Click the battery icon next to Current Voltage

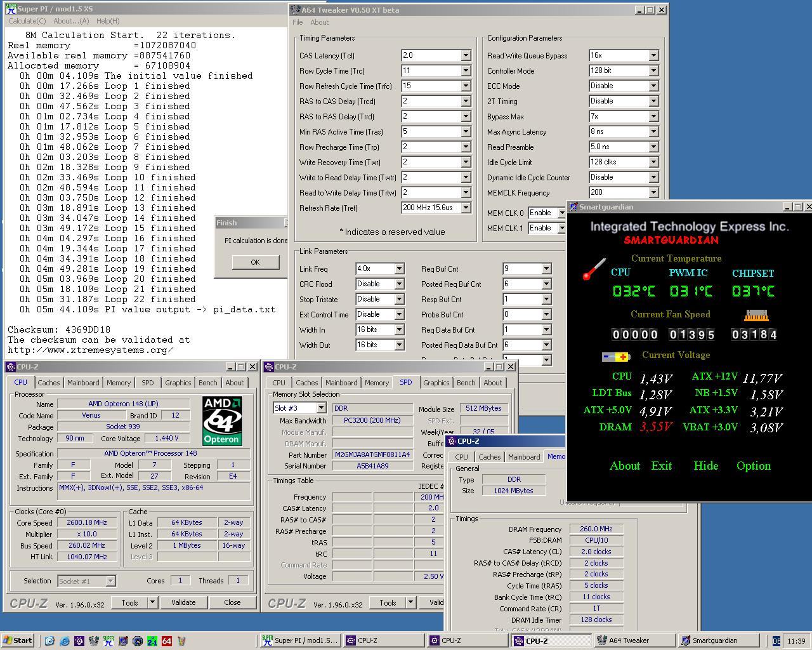click(x=615, y=357)
